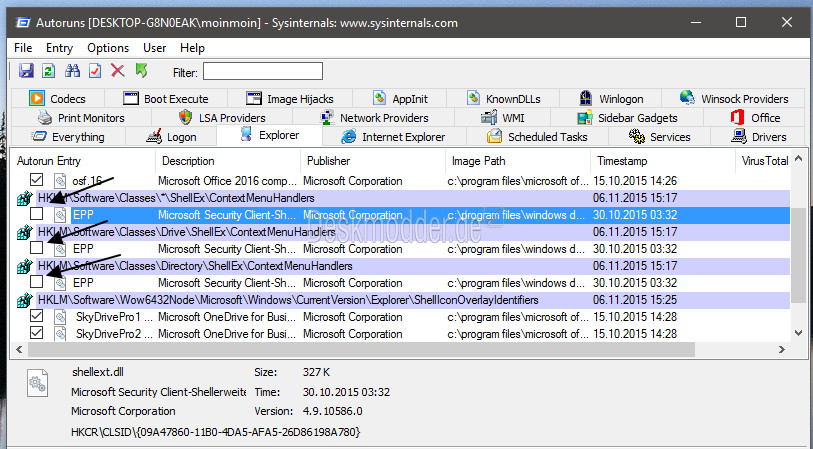Click the vertical scrollbar down arrow
Screen dimensions: 813x449
click(x=798, y=333)
